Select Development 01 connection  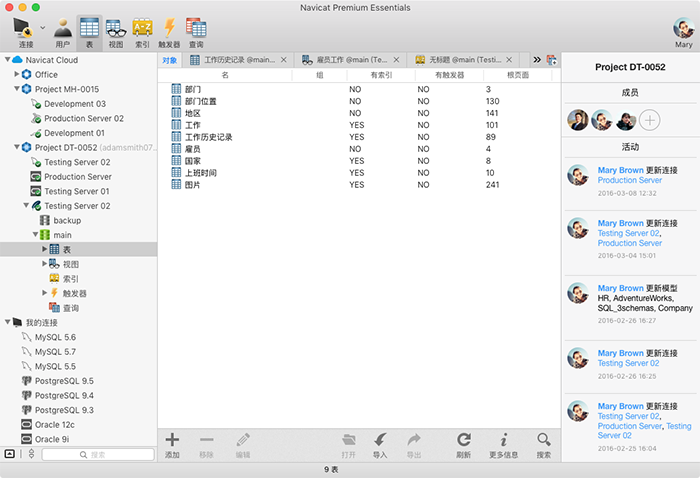74,133
